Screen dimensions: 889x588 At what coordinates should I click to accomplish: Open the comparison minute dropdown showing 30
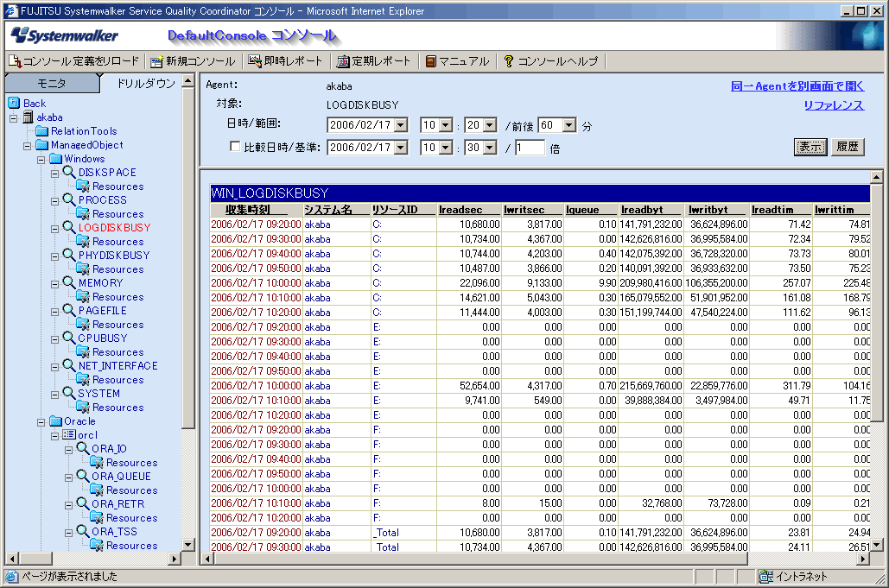[x=491, y=148]
